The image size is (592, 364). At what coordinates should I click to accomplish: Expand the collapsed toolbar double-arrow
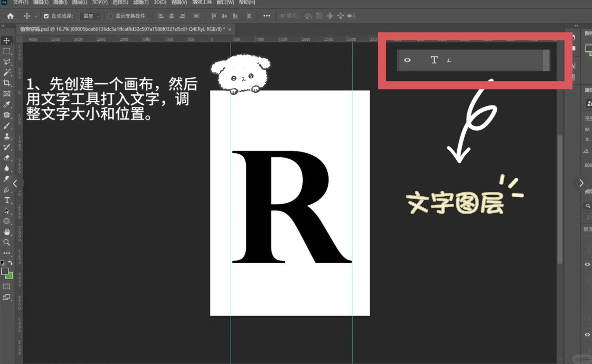2,26
